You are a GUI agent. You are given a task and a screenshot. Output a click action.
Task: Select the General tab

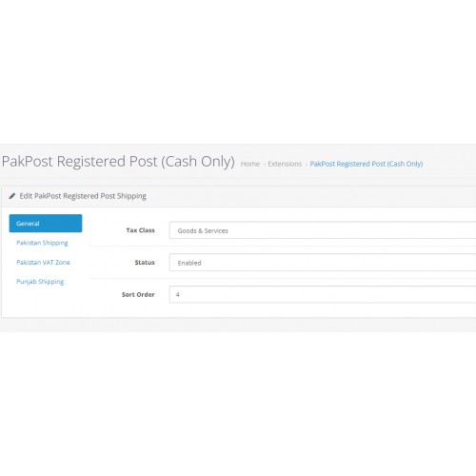coord(46,224)
